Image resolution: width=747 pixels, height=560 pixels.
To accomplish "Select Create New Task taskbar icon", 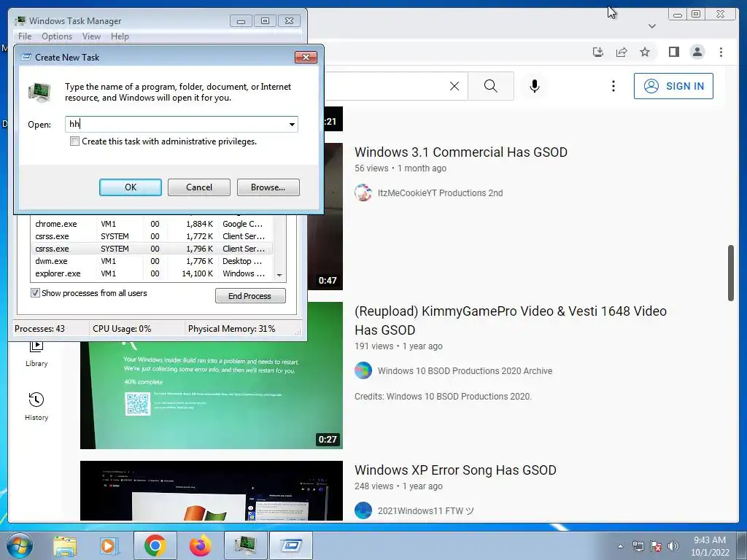I will (x=291, y=545).
